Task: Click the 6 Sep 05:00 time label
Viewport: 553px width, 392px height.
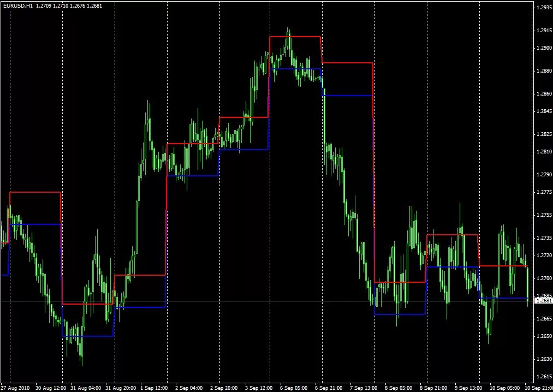Action: coord(294,388)
